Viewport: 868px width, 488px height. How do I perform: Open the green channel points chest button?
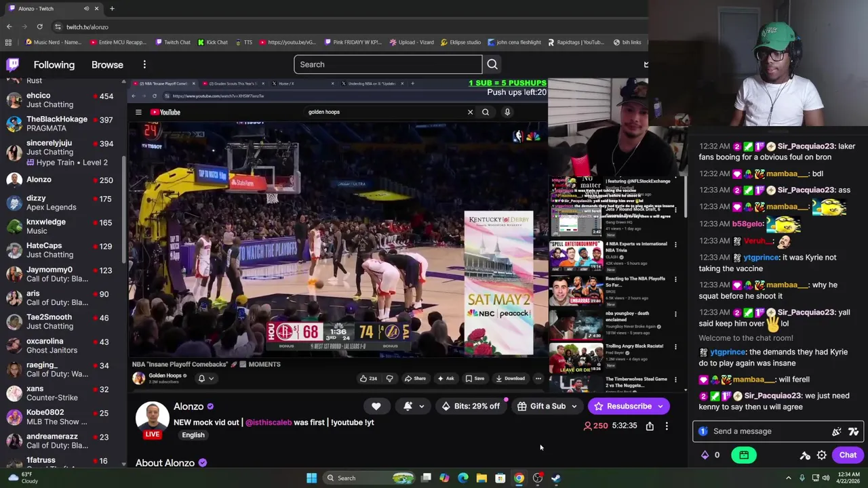tap(744, 455)
